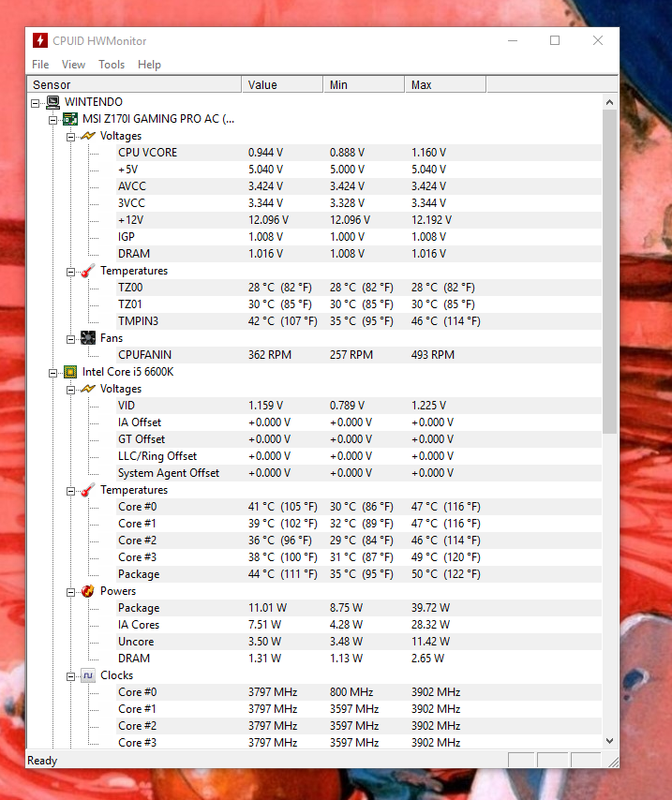Click the Value column header
Image resolution: width=672 pixels, height=800 pixels.
point(282,84)
